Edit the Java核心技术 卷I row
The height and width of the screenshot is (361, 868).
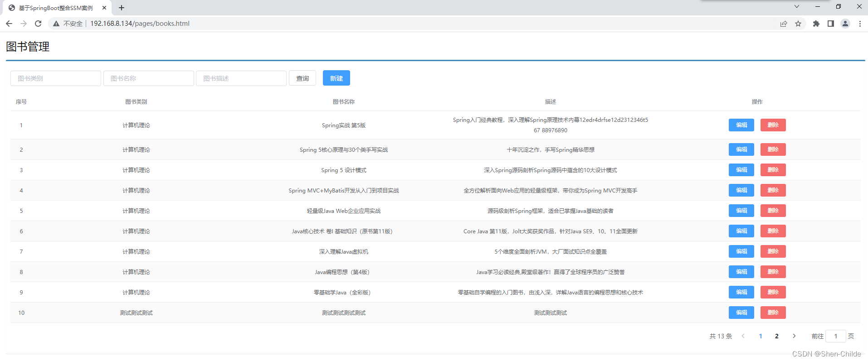(741, 231)
